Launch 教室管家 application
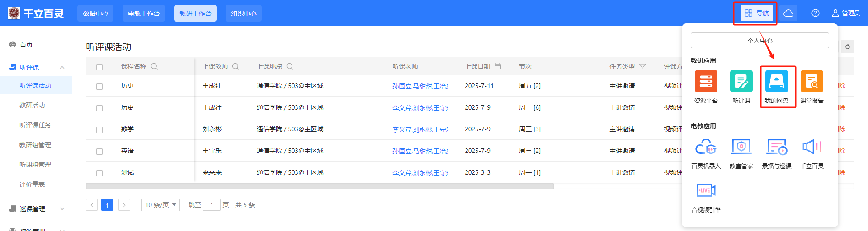Screen dimensions: 868x231 pos(741,147)
